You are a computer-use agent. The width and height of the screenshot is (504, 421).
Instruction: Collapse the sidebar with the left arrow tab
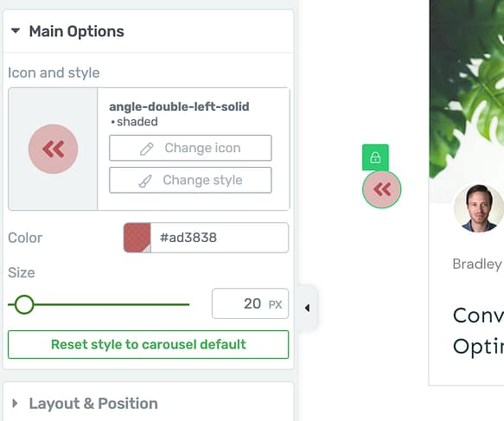point(308,308)
